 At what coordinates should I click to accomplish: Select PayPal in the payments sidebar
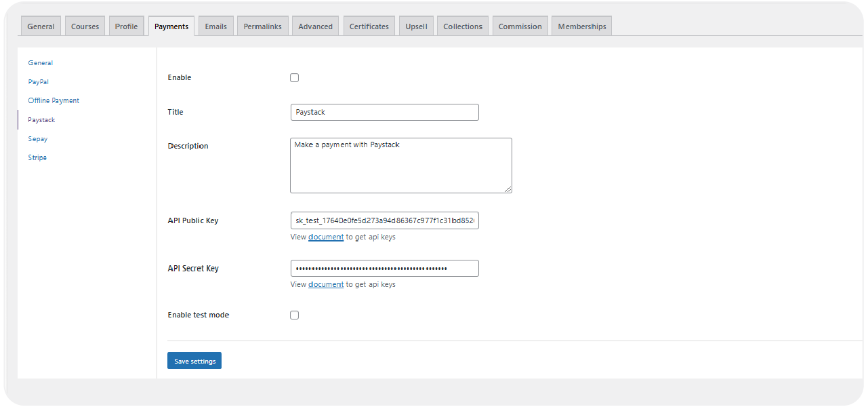coord(38,81)
